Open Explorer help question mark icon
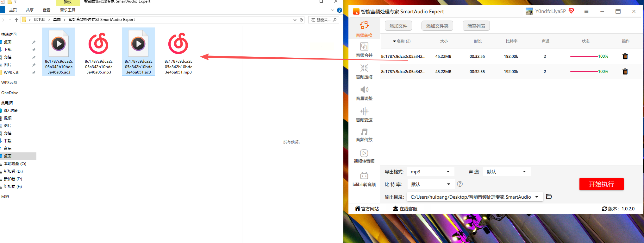The image size is (644, 243). click(x=340, y=10)
